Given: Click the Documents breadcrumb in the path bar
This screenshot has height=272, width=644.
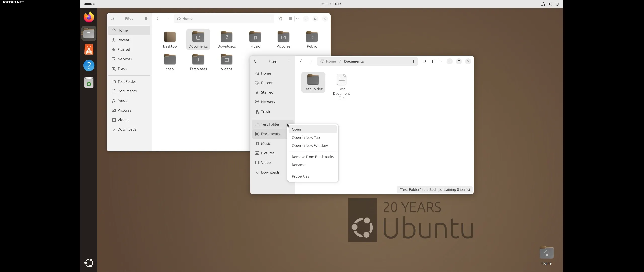Looking at the screenshot, I should tap(354, 61).
